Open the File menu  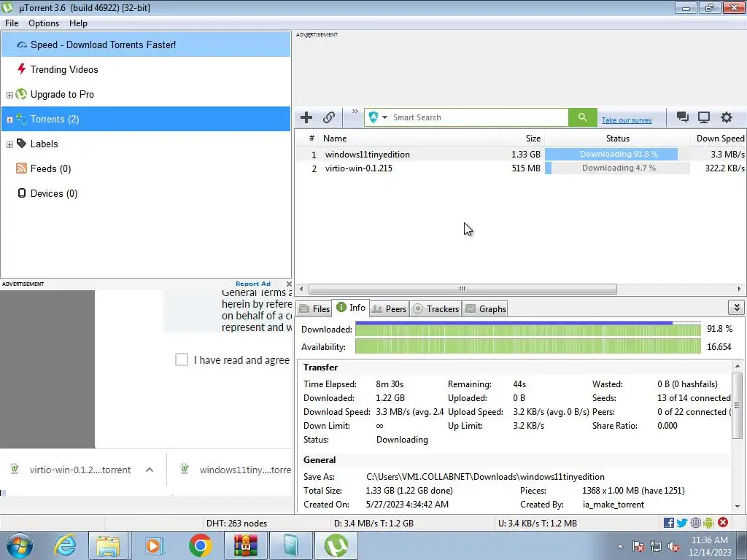(x=12, y=23)
